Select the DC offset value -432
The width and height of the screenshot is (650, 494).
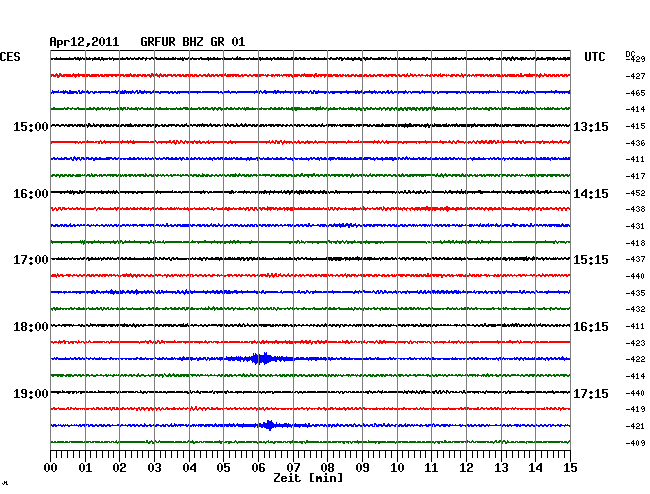click(635, 309)
